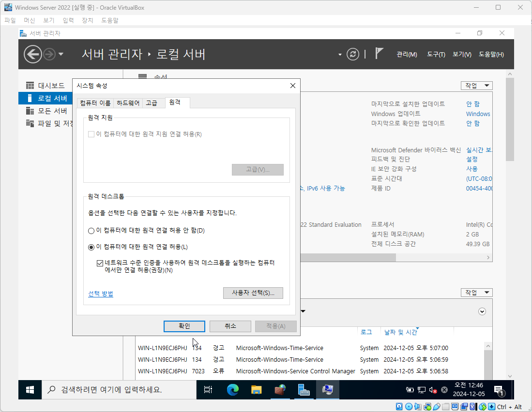Open the VirtualBox 장치 menu
Screen dimensions: 532x412
pos(87,20)
